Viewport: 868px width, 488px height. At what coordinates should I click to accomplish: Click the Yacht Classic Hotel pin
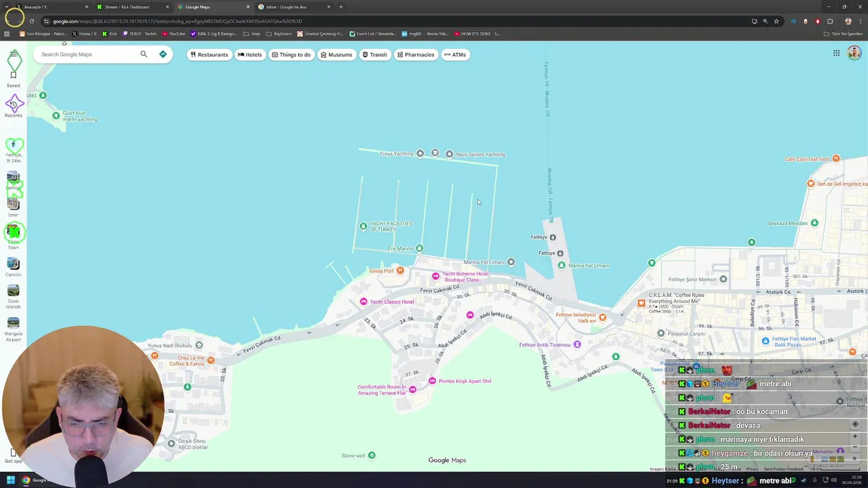click(x=363, y=302)
